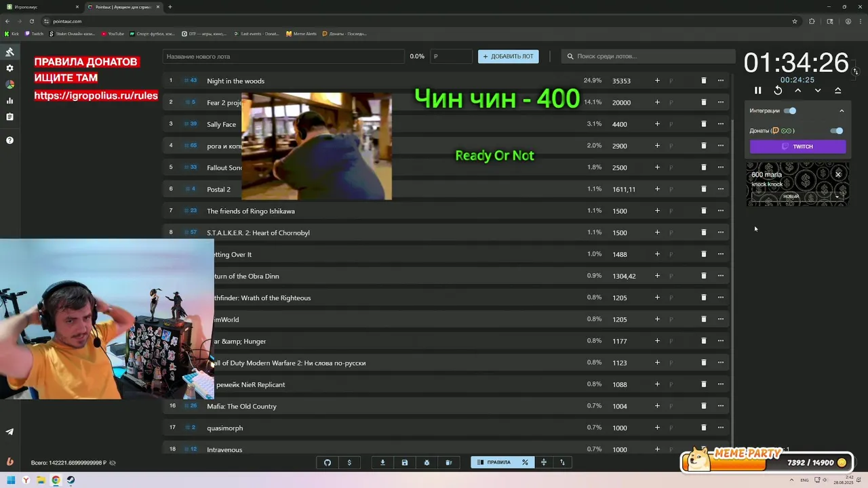Toggle the Интеграции switch
Viewport: 868px width, 488px height.
(x=790, y=110)
